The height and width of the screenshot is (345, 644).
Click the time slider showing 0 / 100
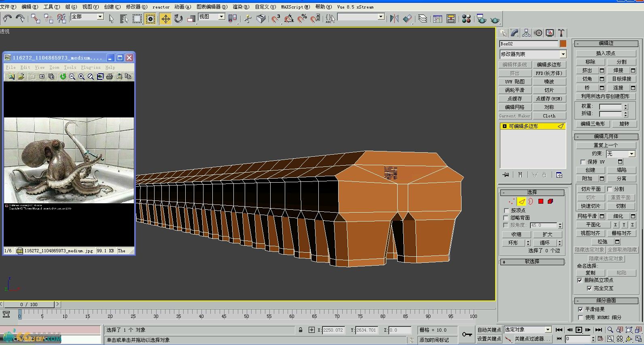tap(29, 304)
